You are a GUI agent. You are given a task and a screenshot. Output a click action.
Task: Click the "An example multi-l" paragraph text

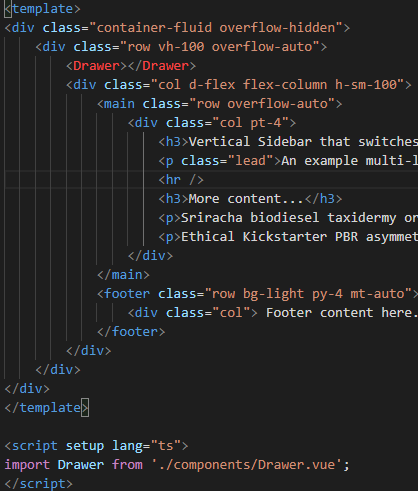click(349, 161)
